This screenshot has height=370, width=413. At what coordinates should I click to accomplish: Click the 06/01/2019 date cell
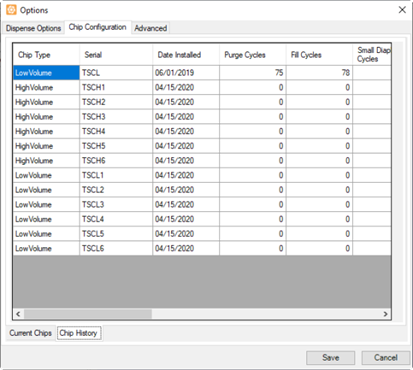pos(186,73)
